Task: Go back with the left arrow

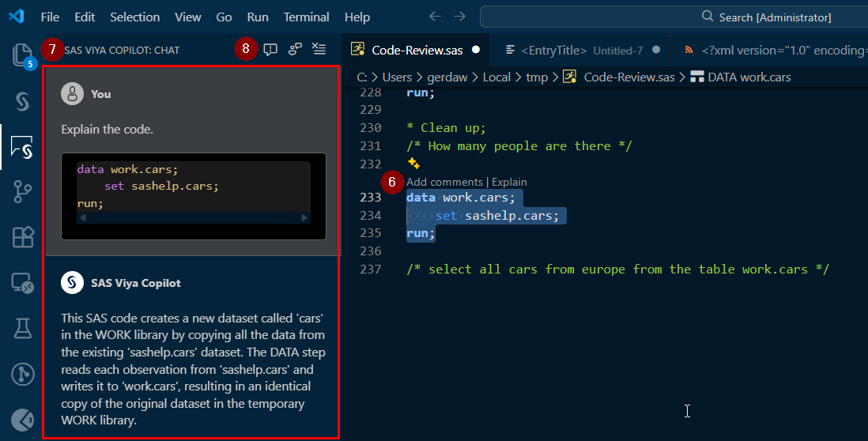Action: [x=435, y=17]
